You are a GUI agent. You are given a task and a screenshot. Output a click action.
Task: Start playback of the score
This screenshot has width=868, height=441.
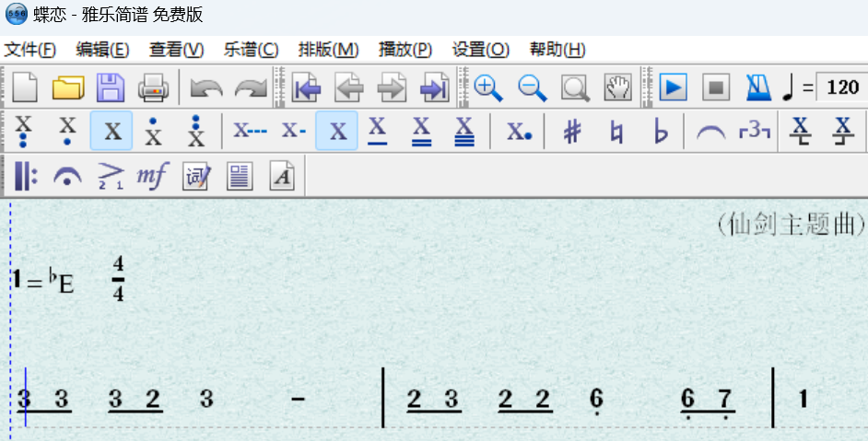(674, 87)
